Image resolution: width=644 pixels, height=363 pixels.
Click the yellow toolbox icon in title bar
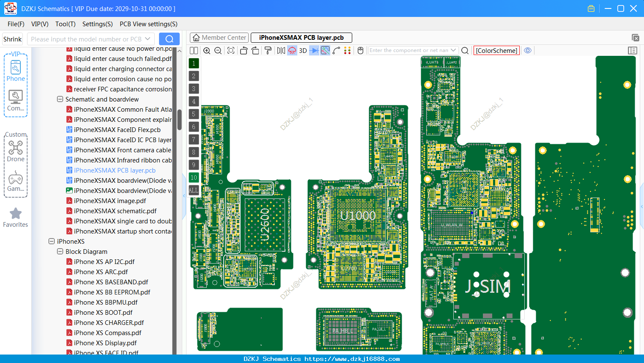tap(591, 8)
